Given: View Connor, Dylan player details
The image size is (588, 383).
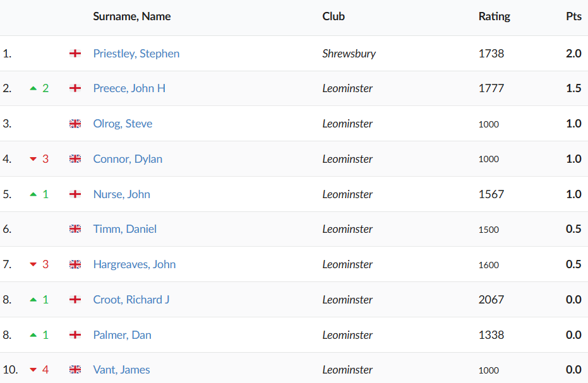Looking at the screenshot, I should [x=128, y=159].
